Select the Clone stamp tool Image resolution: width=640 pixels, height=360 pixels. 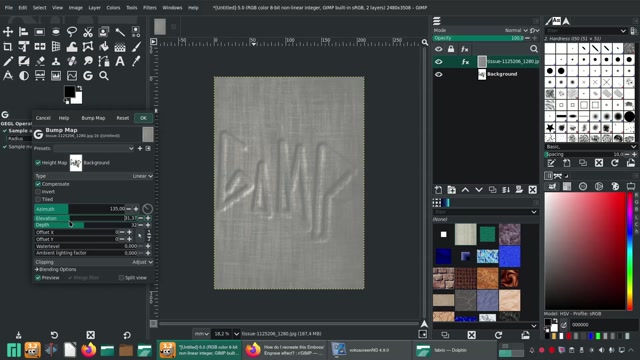(x=56, y=61)
